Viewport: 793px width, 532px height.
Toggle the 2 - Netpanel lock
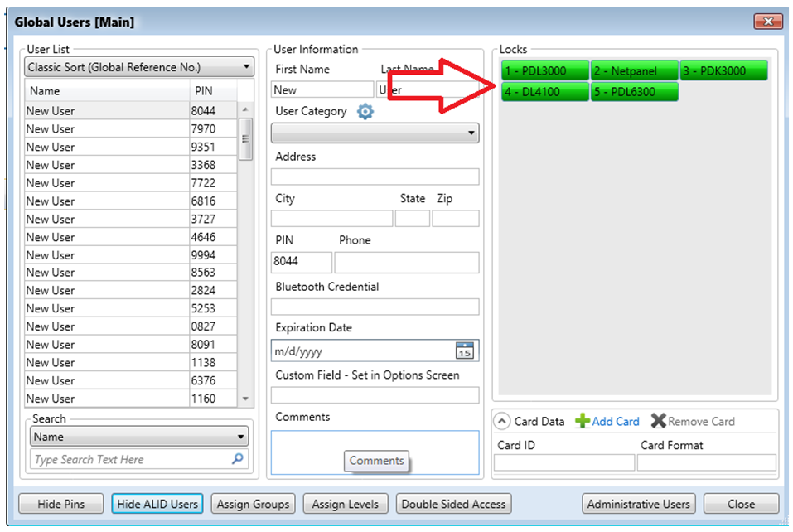coord(634,71)
